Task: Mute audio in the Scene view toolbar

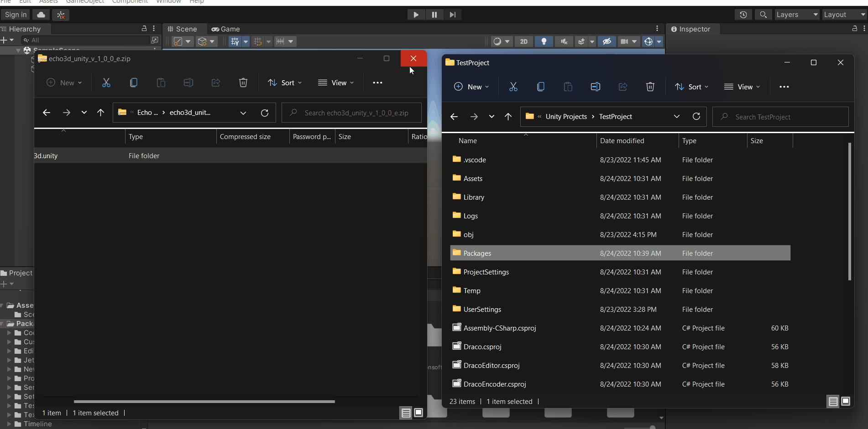Action: coord(563,41)
